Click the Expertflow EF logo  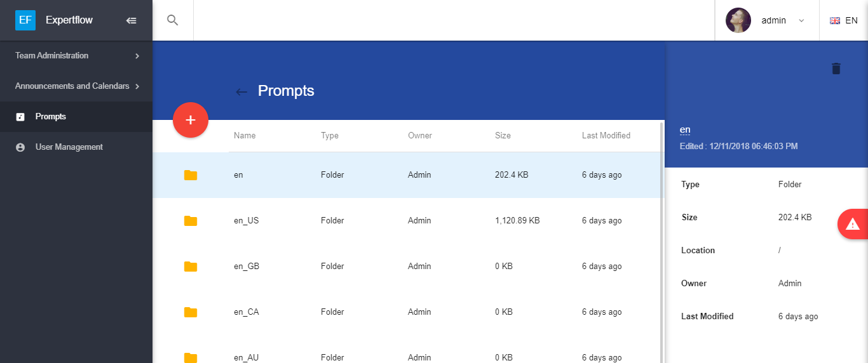pyautogui.click(x=25, y=20)
